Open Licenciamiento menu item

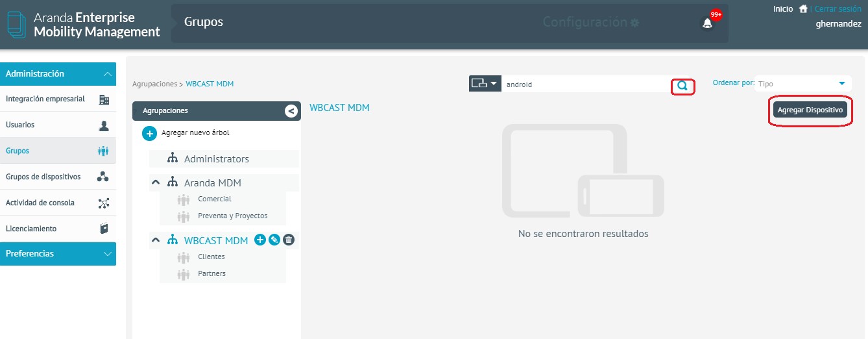(x=58, y=229)
